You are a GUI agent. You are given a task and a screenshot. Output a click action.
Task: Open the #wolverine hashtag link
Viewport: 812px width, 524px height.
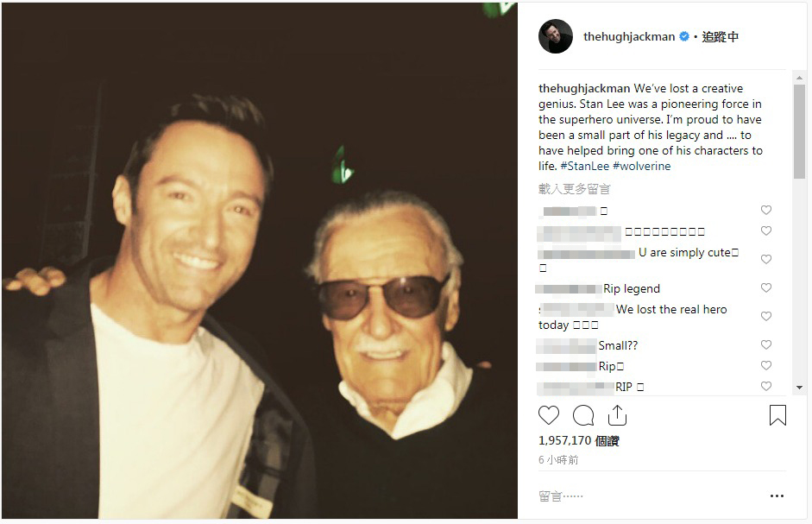coord(641,166)
